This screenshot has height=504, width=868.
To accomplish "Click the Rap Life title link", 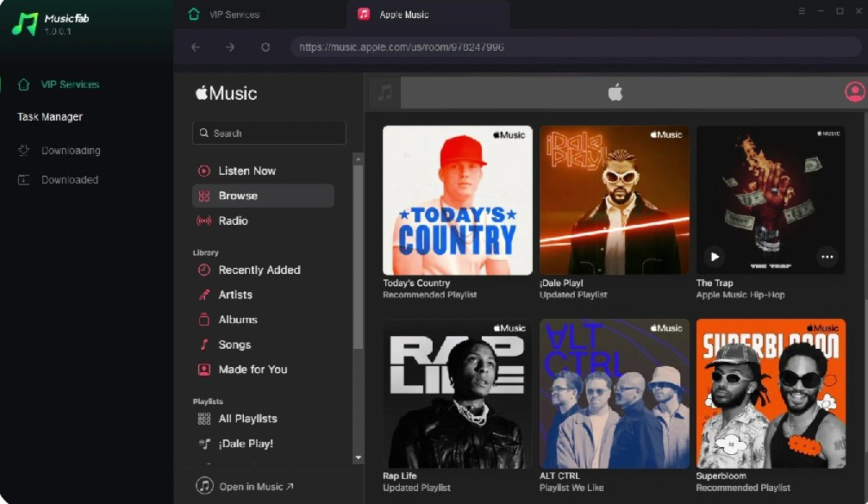I will click(400, 476).
